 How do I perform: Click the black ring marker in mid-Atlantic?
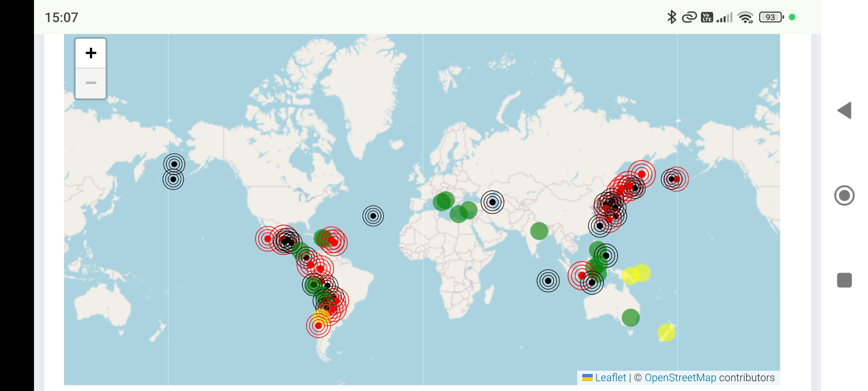pos(373,216)
